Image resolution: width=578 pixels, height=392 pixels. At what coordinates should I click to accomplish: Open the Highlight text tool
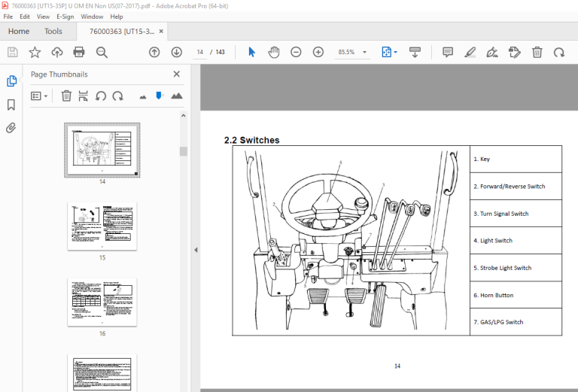pos(470,53)
